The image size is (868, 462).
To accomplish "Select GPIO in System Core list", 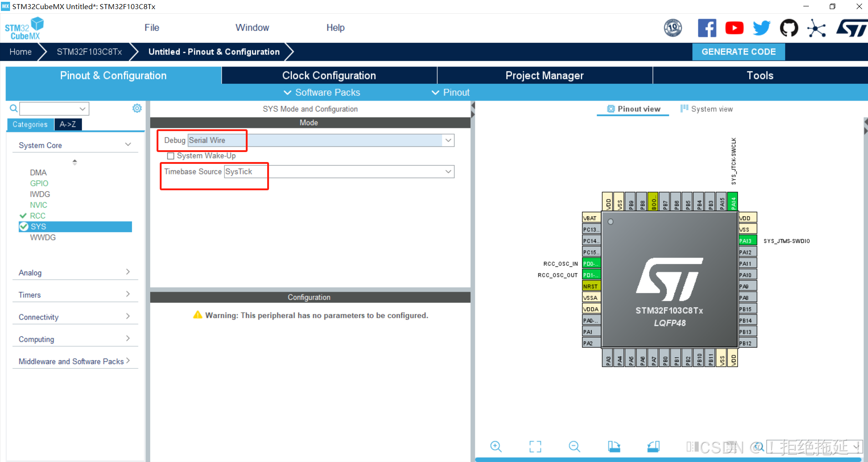I will [39, 183].
